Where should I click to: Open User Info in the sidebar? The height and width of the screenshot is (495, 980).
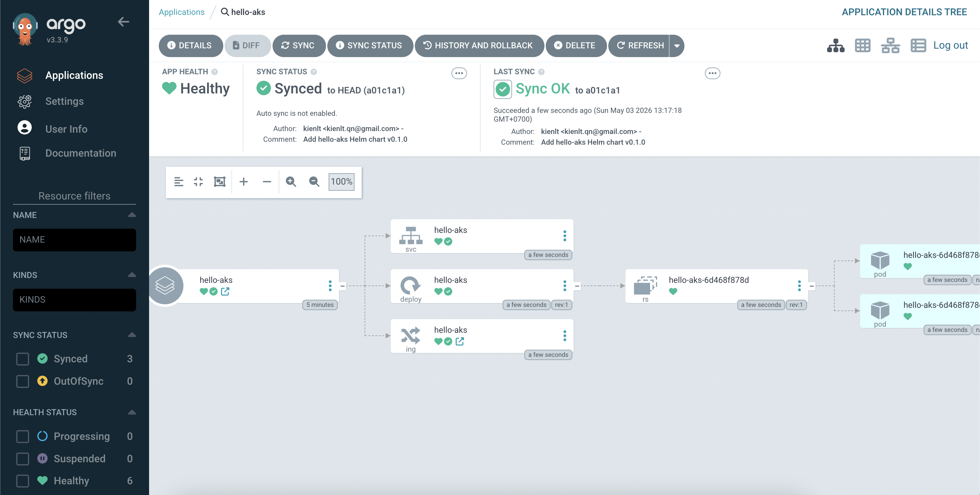[x=66, y=129]
